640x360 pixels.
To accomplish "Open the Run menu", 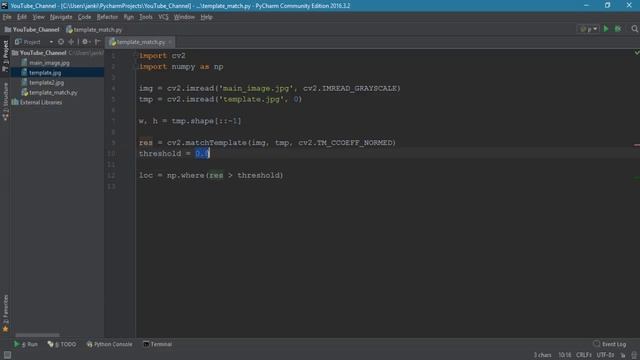I will coord(129,17).
